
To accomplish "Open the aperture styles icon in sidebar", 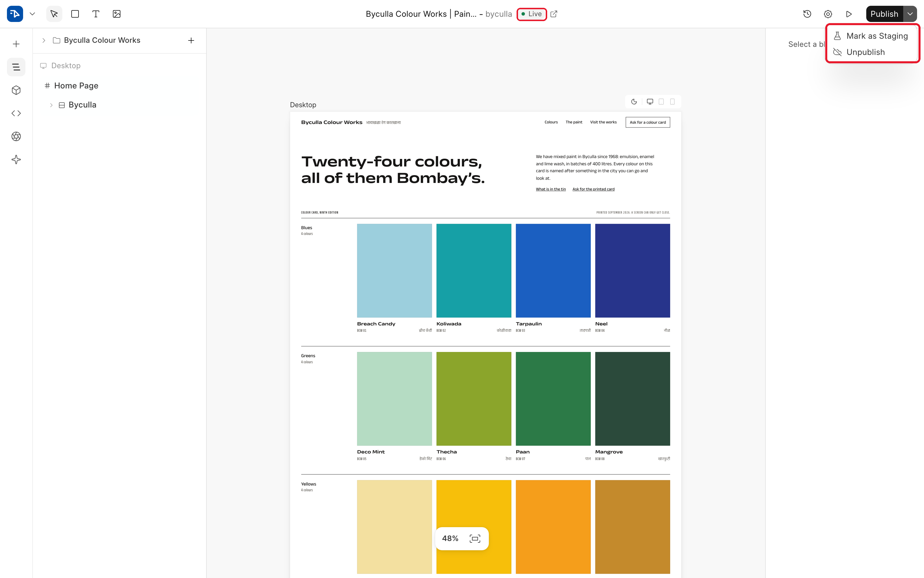I will point(16,136).
